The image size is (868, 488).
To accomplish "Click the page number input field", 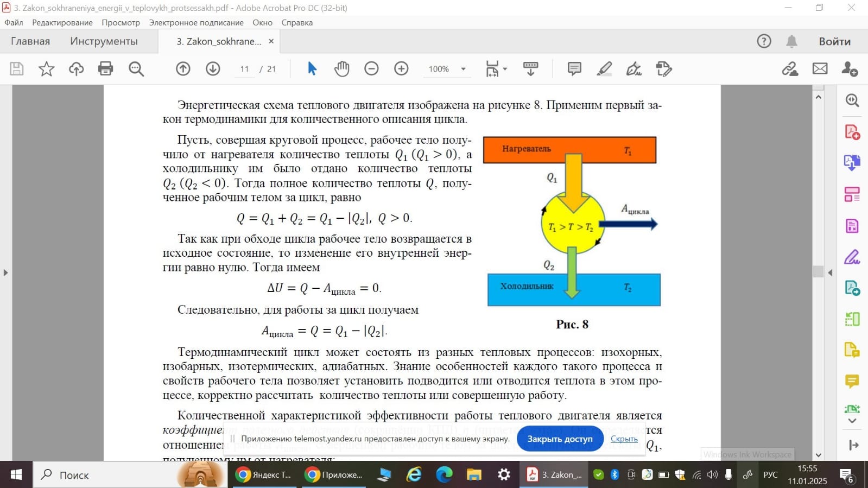I will [x=244, y=69].
